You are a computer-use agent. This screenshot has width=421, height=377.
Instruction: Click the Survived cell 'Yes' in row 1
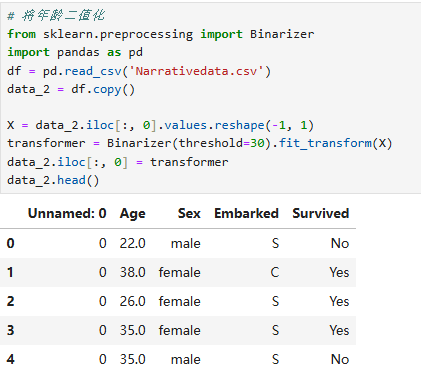[339, 272]
